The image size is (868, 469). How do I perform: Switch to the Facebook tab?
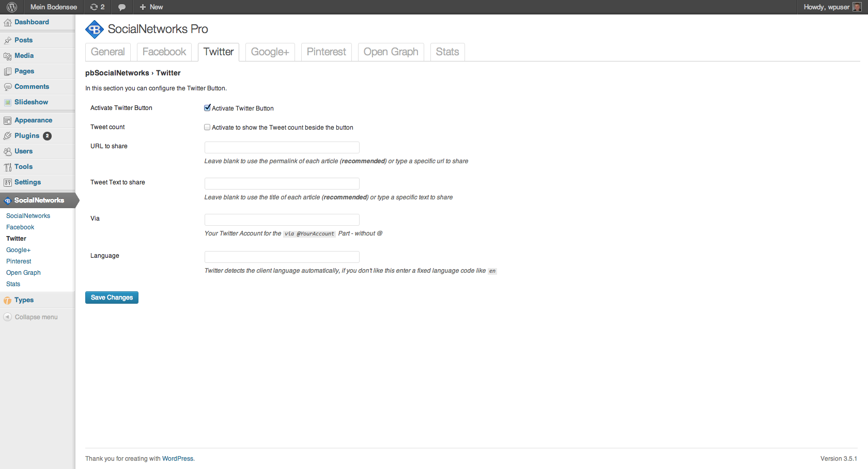(x=164, y=52)
